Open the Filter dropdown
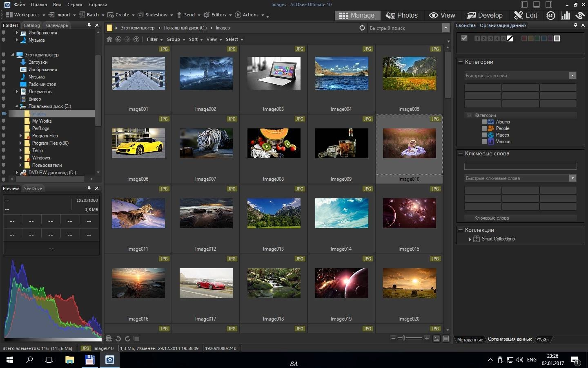 pyautogui.click(x=155, y=39)
